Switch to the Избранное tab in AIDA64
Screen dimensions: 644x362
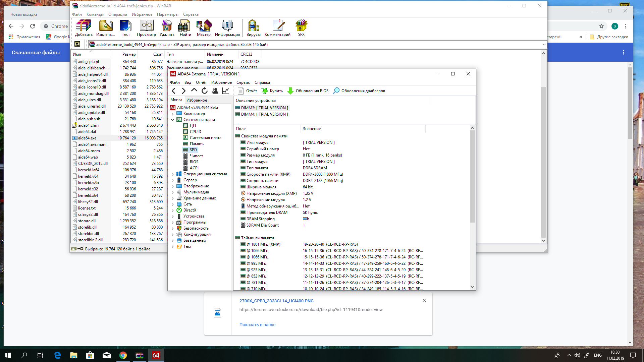pos(197,100)
